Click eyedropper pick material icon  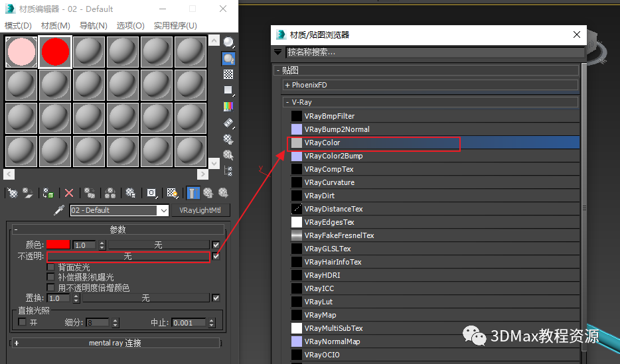tap(59, 210)
